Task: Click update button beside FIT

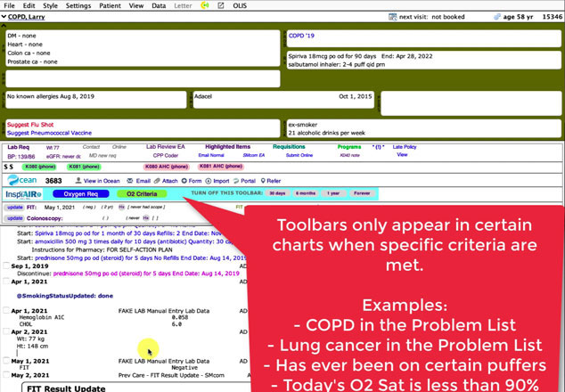Action: pos(15,207)
